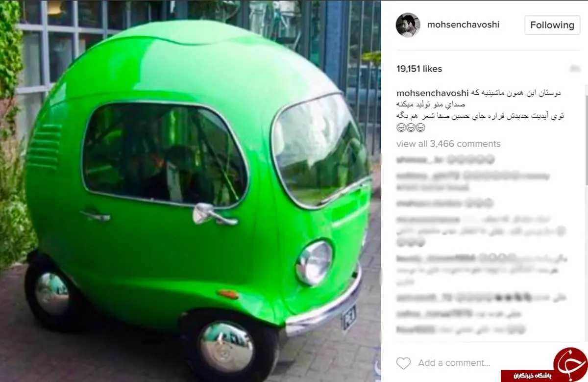588x382 pixels.
Task: Open the first commenter's blurred username
Action: coord(413,159)
